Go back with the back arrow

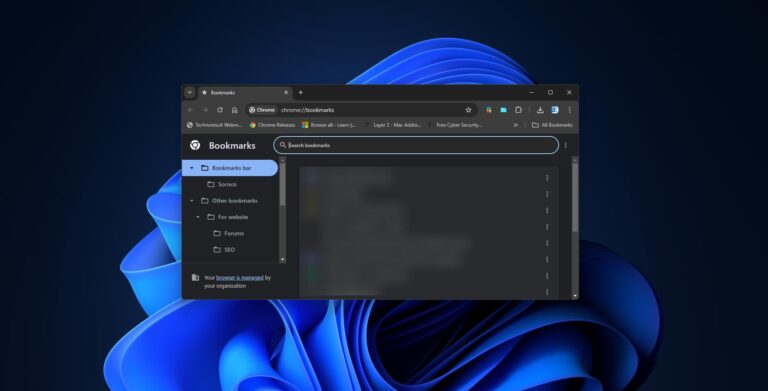[191, 110]
